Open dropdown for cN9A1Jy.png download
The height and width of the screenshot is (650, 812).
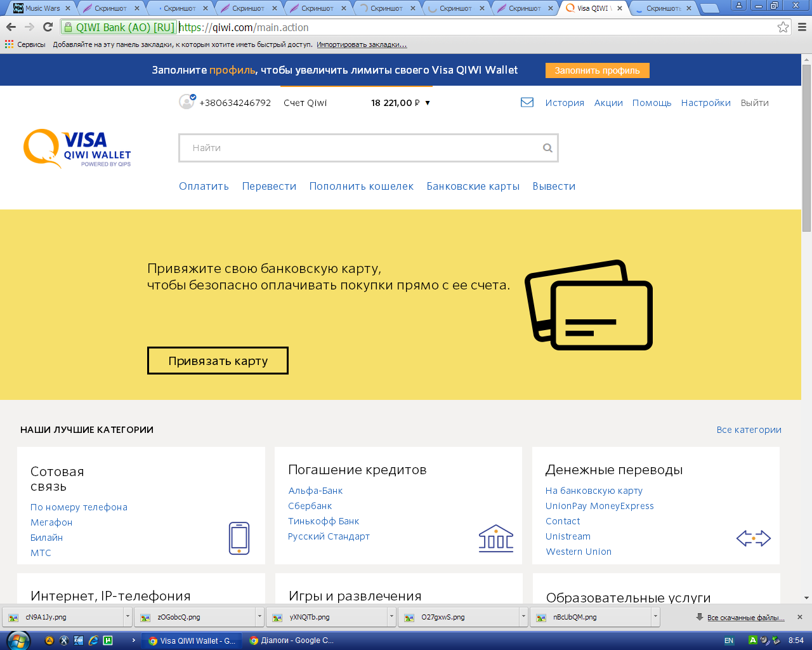tap(128, 616)
